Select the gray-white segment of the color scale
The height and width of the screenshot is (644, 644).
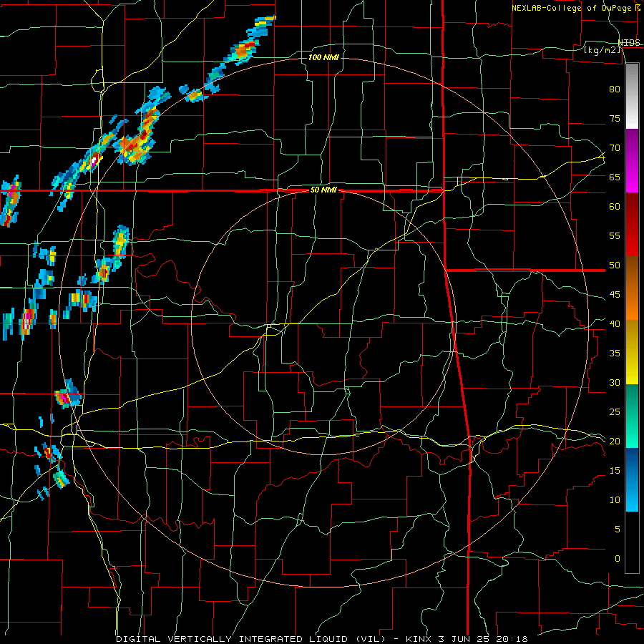point(632,96)
